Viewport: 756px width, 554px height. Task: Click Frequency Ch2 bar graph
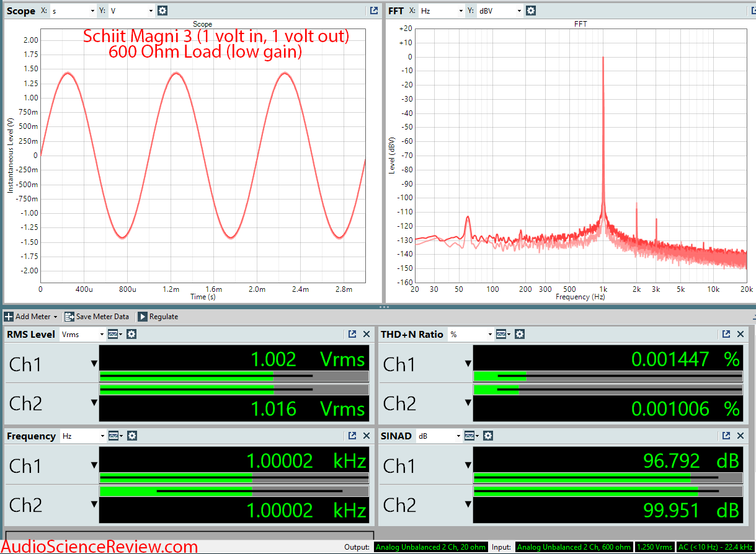(x=234, y=491)
